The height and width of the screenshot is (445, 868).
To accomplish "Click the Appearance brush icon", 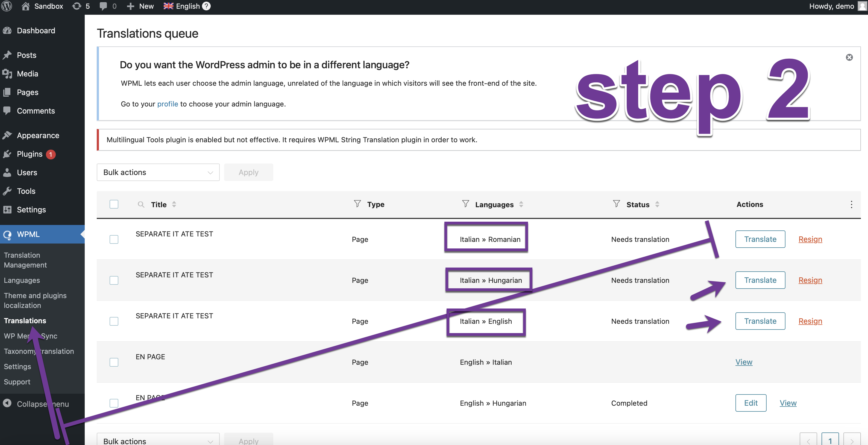I will pos(7,135).
